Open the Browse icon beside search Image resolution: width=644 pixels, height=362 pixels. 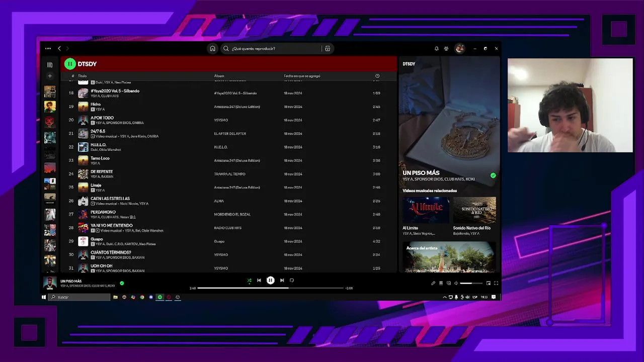(328, 49)
